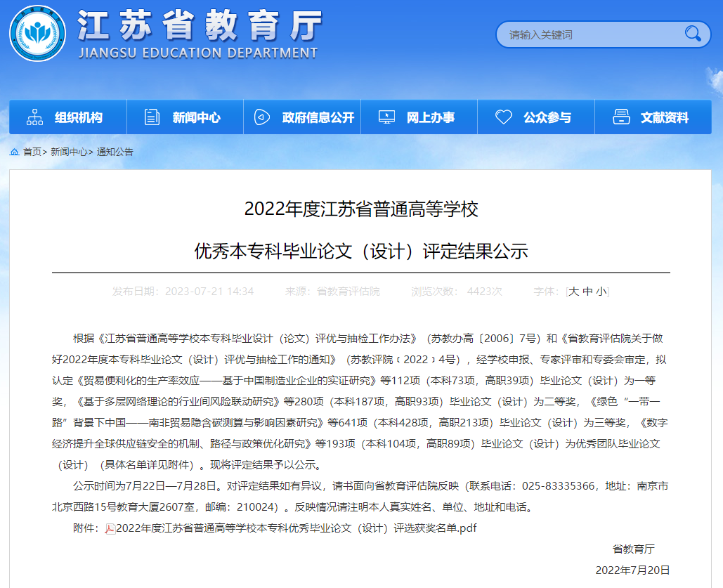The image size is (723, 588).
Task: Set font size to 小 (small)
Action: point(601,292)
